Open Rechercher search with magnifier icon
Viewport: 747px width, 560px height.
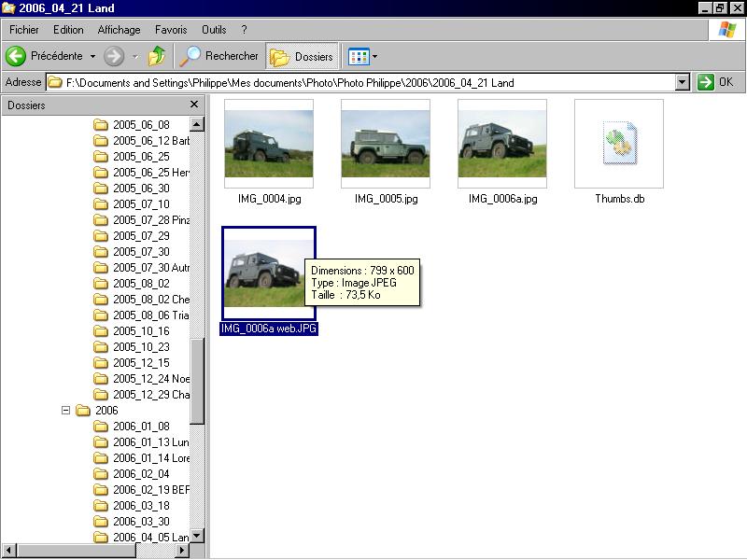pyautogui.click(x=190, y=56)
